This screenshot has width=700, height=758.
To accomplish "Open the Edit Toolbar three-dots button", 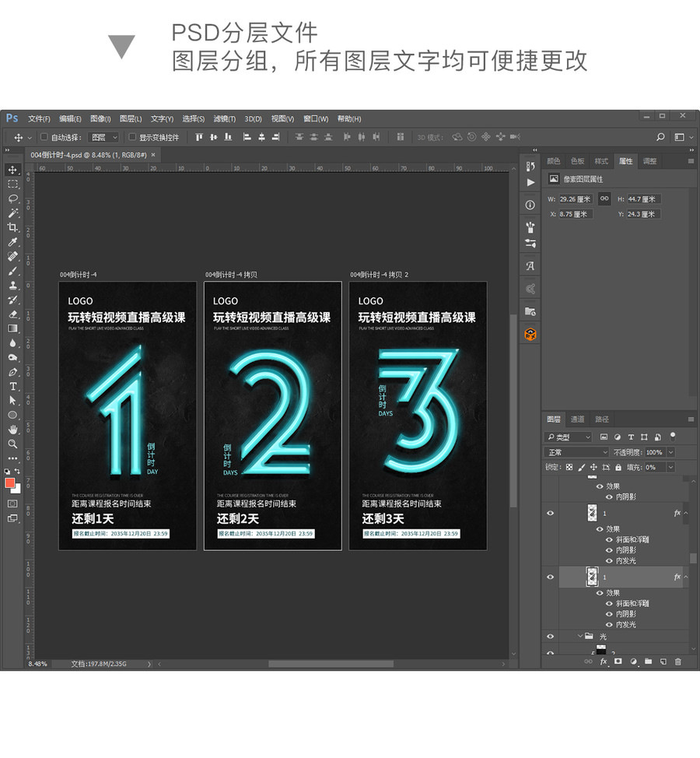I will point(12,458).
